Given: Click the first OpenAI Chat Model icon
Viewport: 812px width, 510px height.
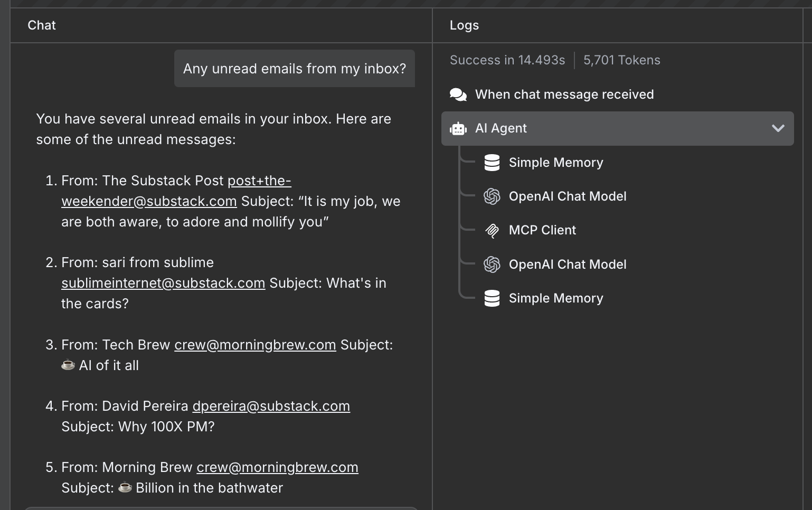Looking at the screenshot, I should pyautogui.click(x=492, y=196).
